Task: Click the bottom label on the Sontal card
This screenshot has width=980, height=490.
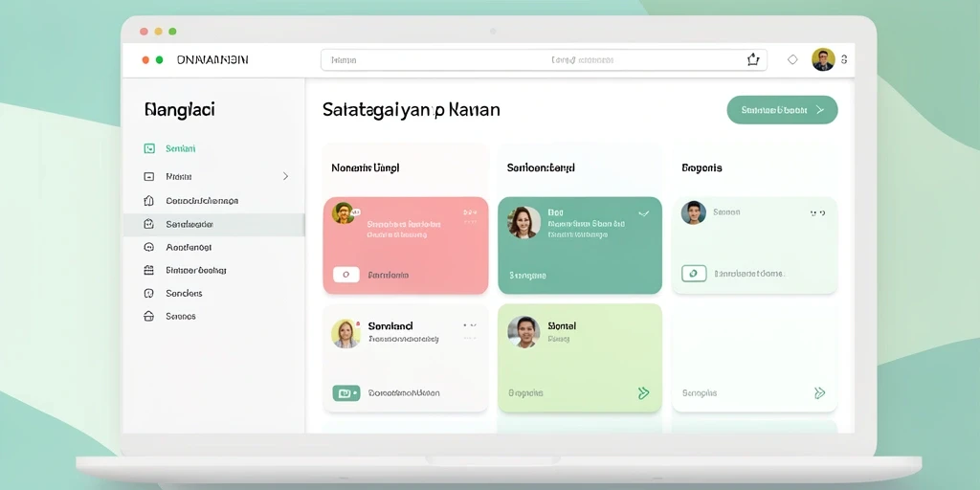Action: (x=525, y=393)
